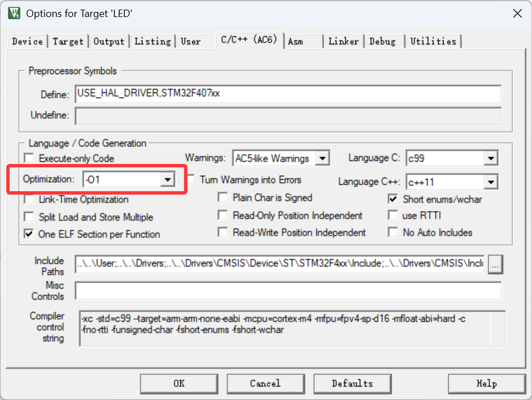The height and width of the screenshot is (400, 532).
Task: Expand the Language C++ dropdown
Action: coord(491,182)
